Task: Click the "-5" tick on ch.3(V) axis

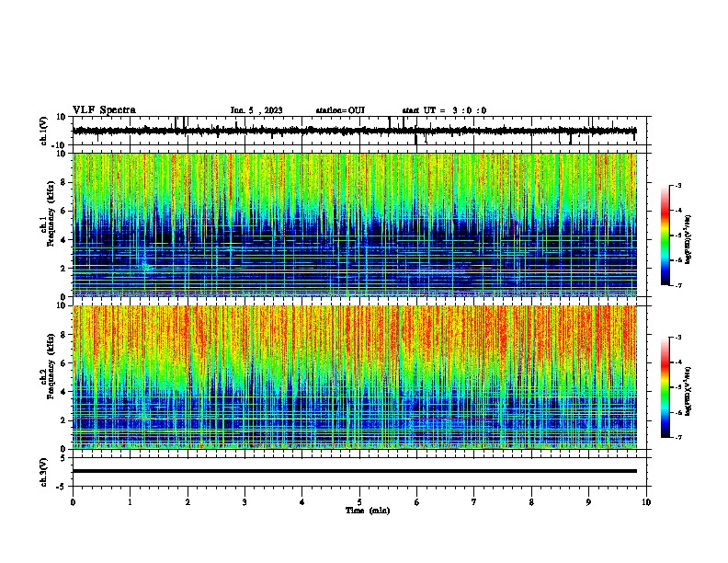Action: point(62,487)
